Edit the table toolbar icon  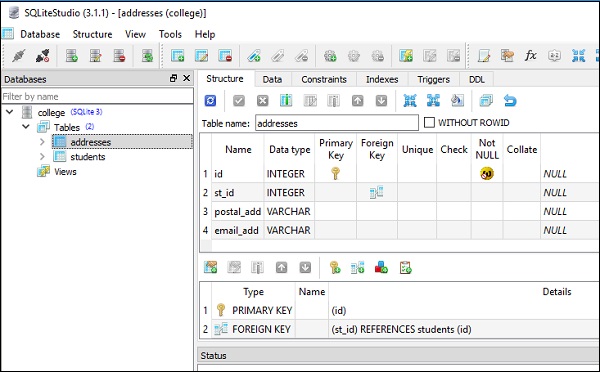click(x=201, y=56)
